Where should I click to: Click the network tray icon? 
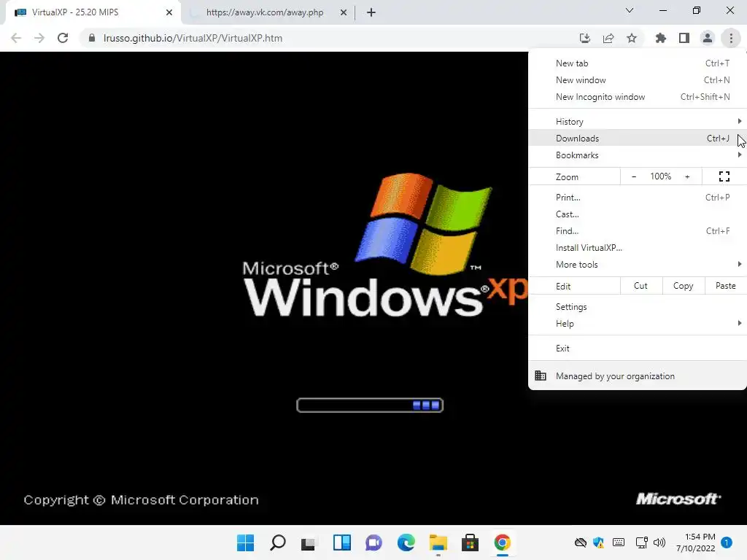pyautogui.click(x=641, y=542)
